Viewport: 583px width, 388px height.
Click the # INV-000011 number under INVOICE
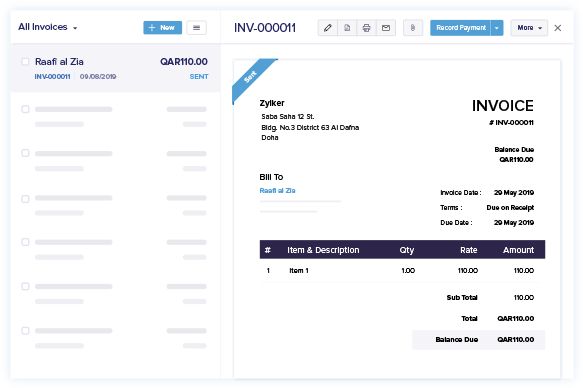[x=511, y=123]
